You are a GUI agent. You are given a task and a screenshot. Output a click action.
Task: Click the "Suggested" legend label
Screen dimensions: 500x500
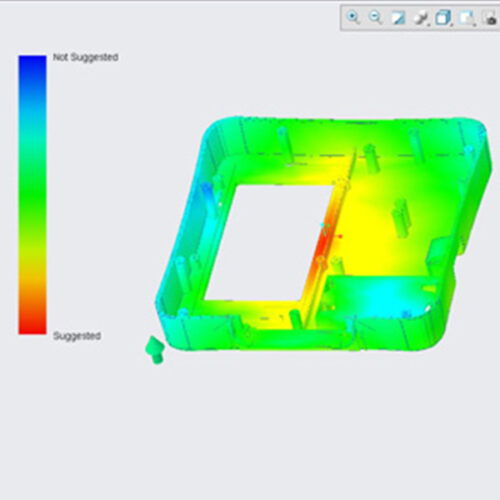tap(77, 336)
